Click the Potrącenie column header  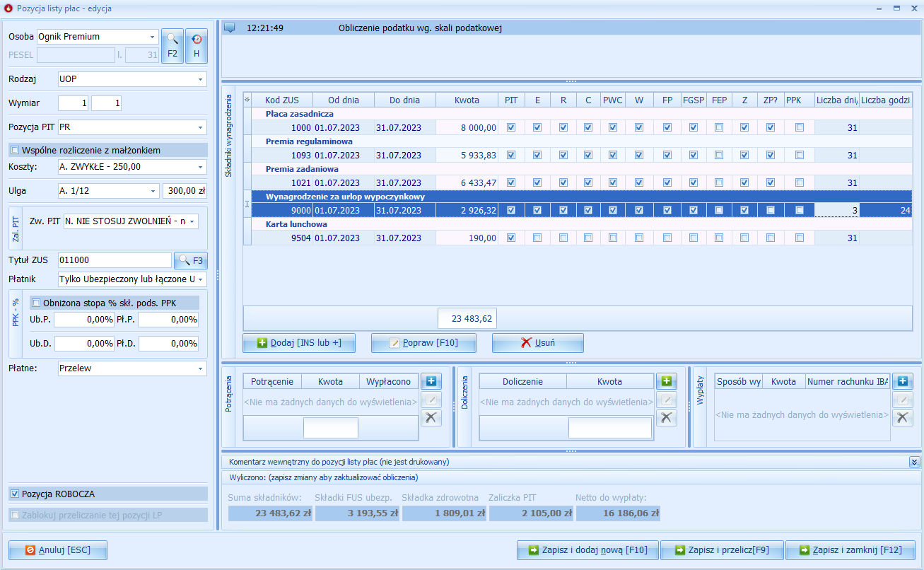(x=272, y=381)
